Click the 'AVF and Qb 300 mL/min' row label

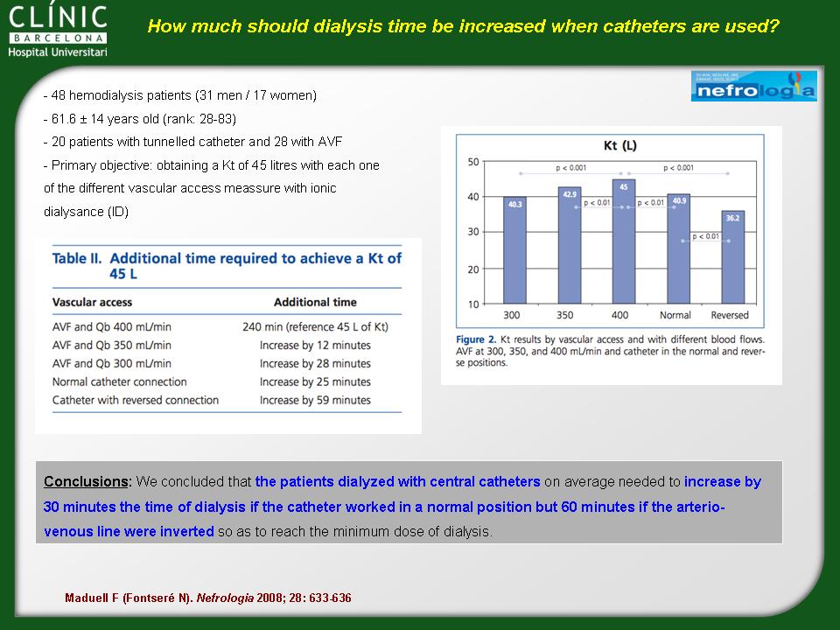click(112, 363)
